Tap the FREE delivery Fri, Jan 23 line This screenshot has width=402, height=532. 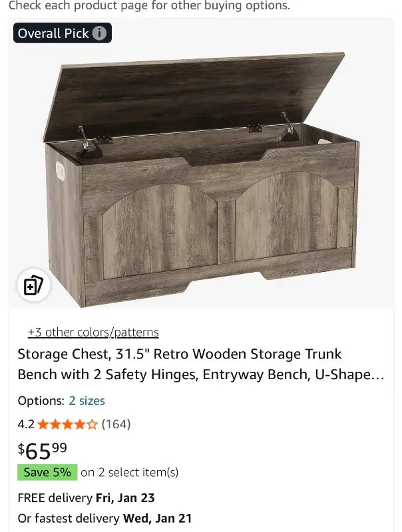(87, 497)
